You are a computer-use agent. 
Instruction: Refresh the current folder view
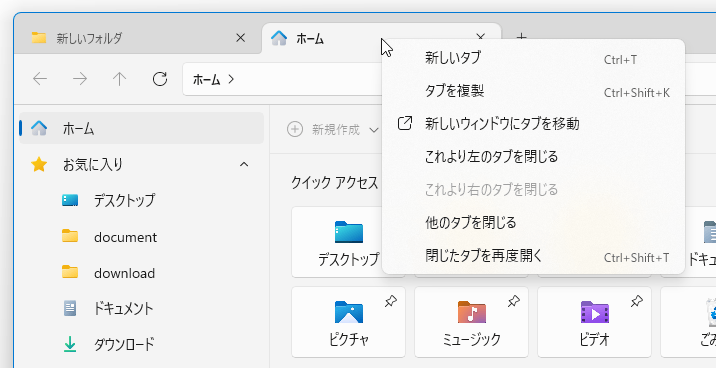[x=160, y=79]
